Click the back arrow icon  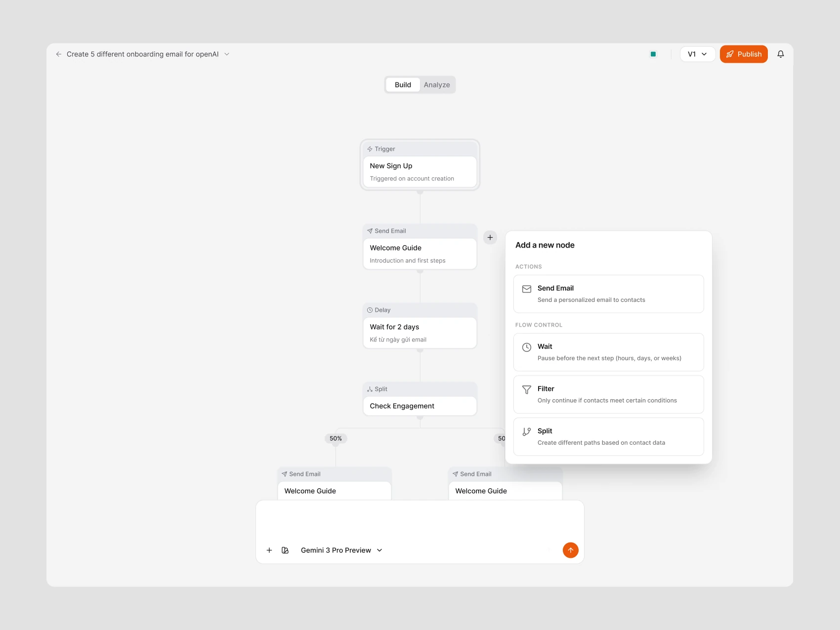[59, 54]
